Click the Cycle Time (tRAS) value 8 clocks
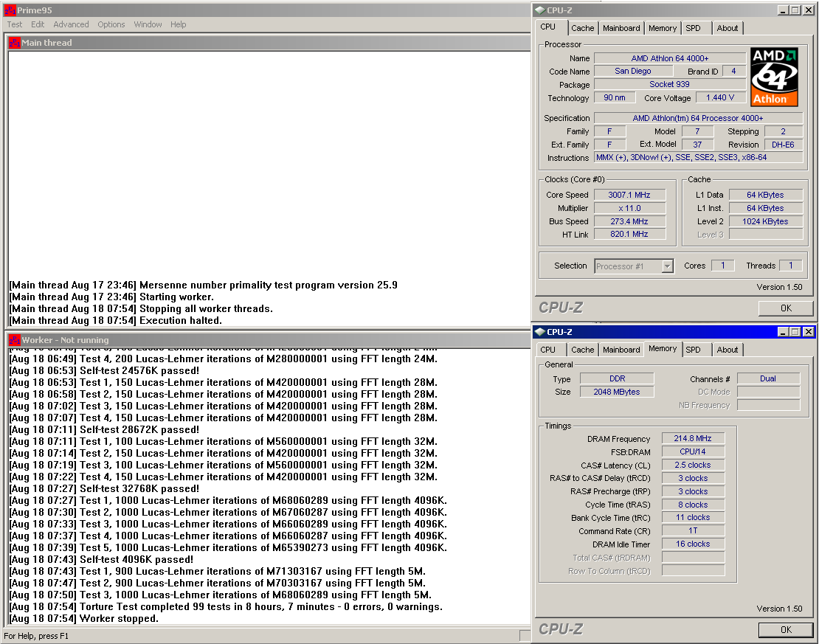Screen dimensions: 819x644 tap(693, 505)
